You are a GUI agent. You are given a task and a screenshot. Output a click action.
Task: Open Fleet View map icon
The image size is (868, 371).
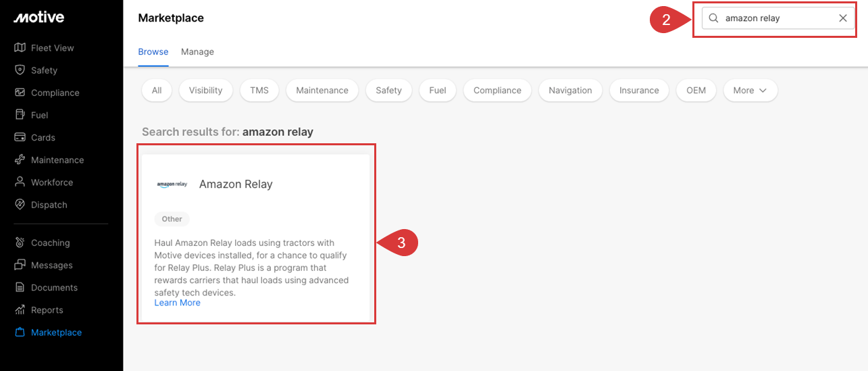click(20, 48)
